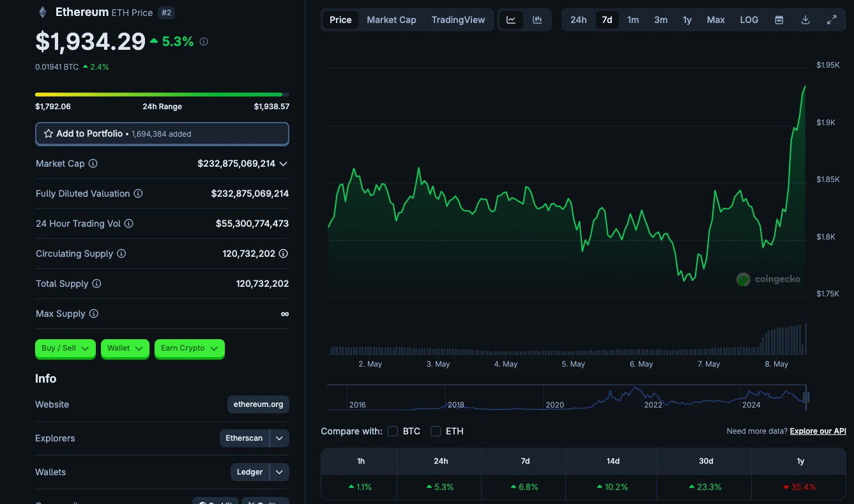Expand the Market Cap value chevron

pos(284,164)
